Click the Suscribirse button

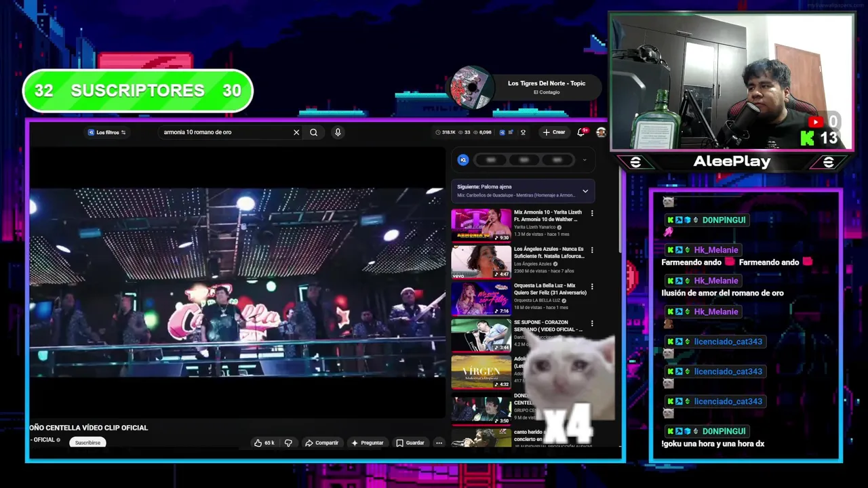[87, 443]
